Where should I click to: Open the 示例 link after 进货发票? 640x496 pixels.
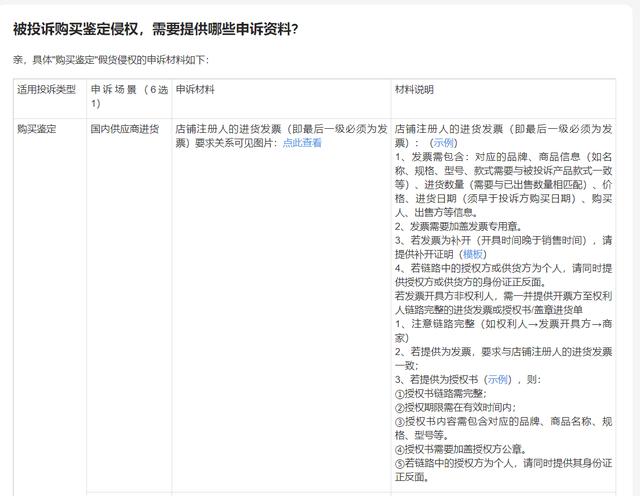443,142
